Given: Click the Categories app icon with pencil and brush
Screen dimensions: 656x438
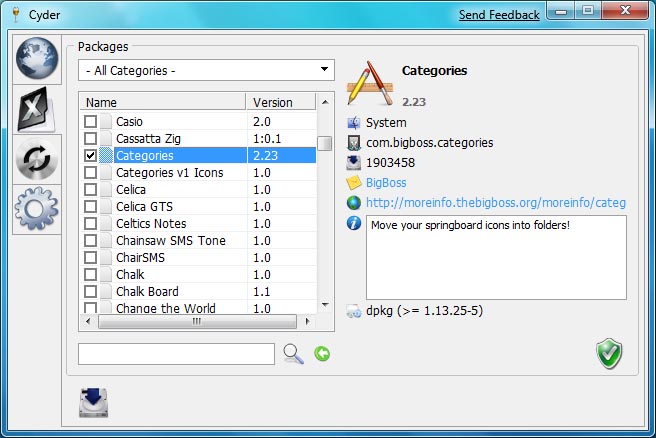Looking at the screenshot, I should pos(370,84).
